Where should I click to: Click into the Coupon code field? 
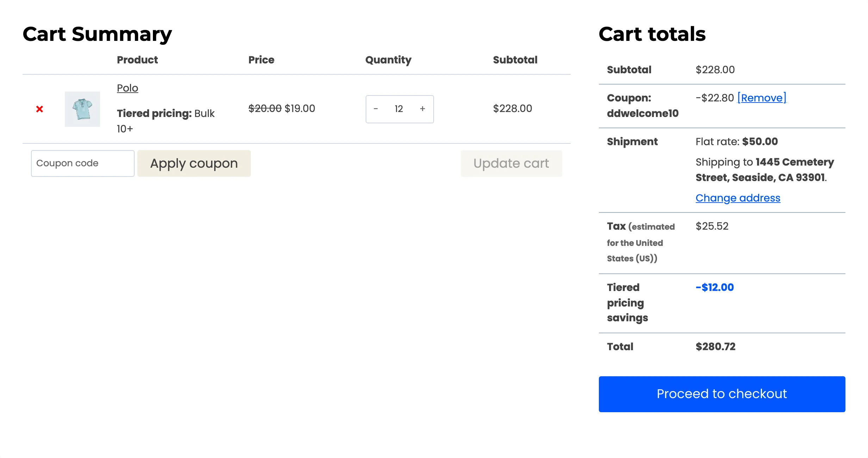coord(83,163)
